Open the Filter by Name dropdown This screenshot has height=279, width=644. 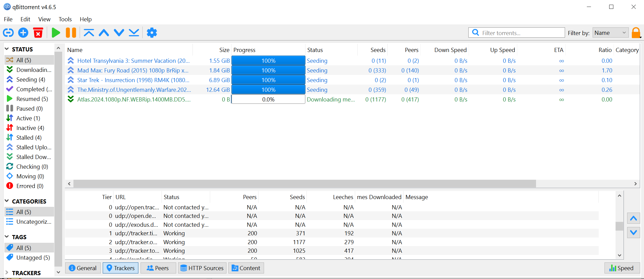pyautogui.click(x=610, y=33)
